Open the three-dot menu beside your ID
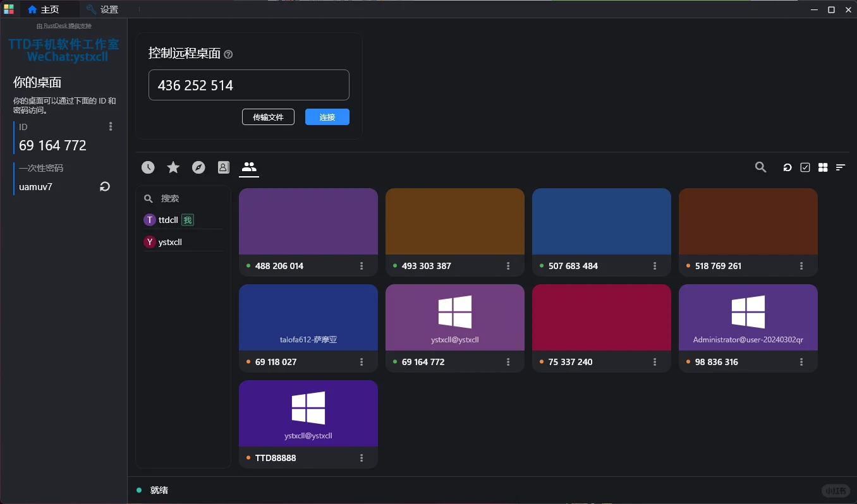857x504 pixels. [x=111, y=126]
